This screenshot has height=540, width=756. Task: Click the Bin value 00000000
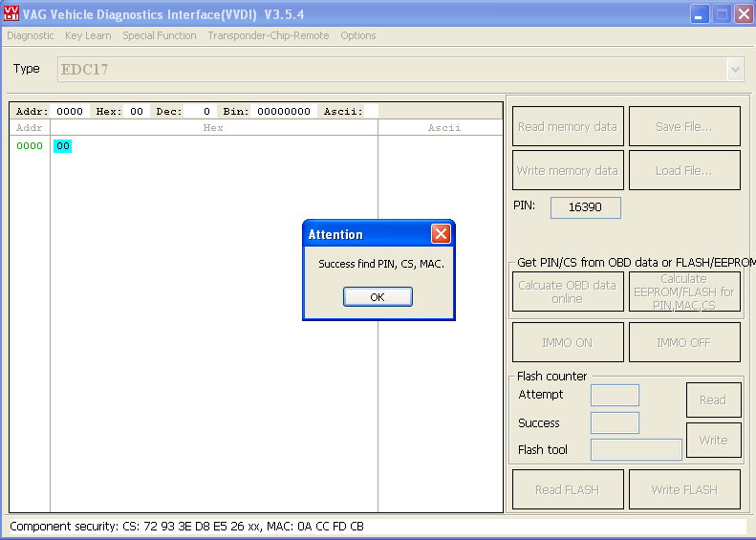coord(284,112)
